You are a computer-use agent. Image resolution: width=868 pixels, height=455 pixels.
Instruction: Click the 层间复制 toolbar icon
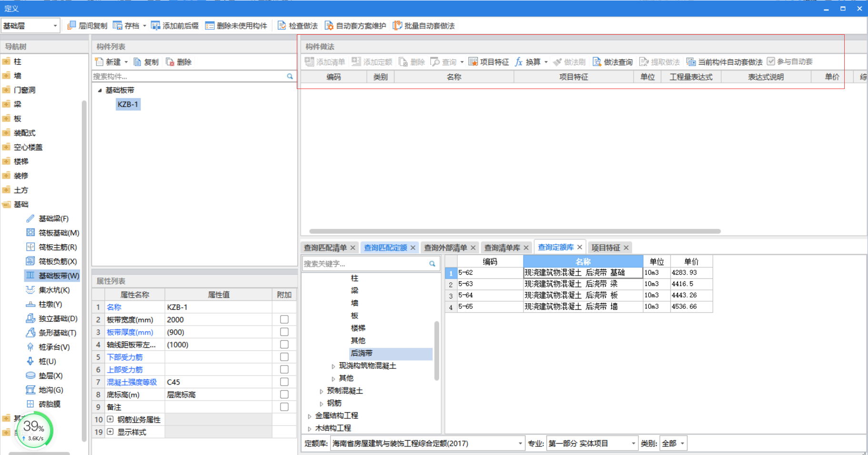pyautogui.click(x=71, y=26)
